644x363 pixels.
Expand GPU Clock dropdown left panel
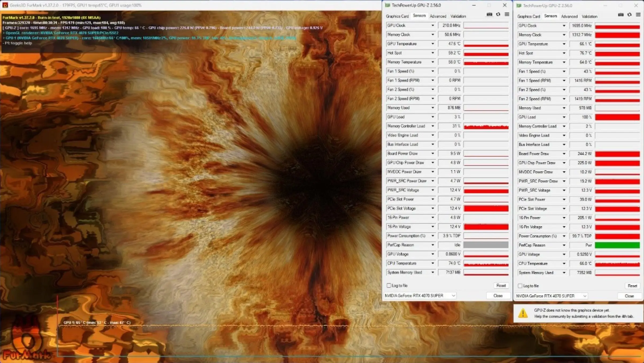(433, 25)
